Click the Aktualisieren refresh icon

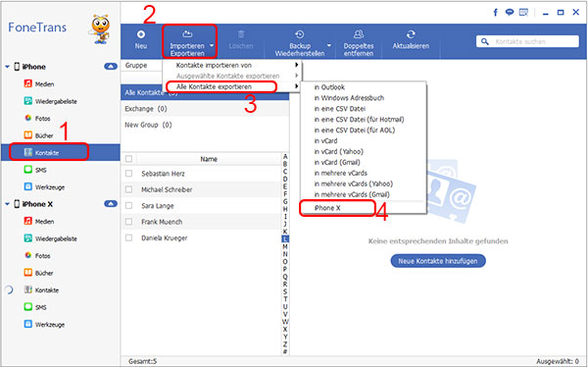[411, 34]
